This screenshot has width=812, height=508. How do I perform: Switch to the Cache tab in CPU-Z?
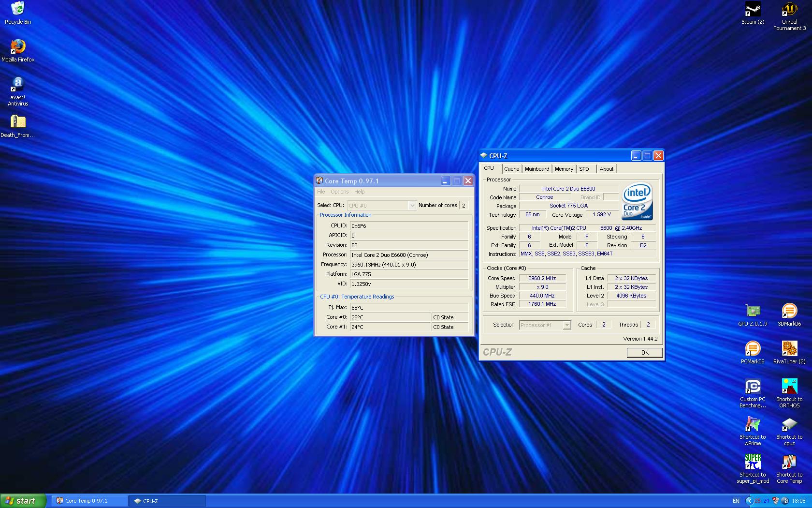511,169
